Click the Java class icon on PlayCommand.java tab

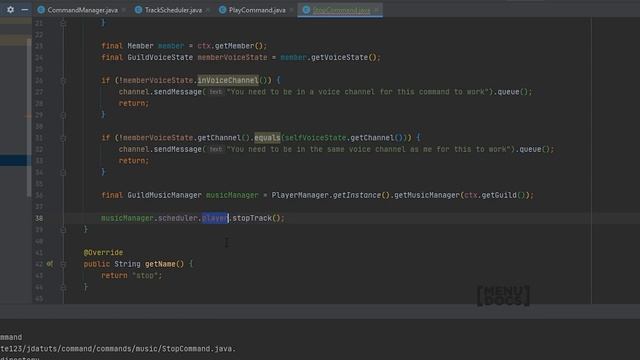(x=222, y=10)
